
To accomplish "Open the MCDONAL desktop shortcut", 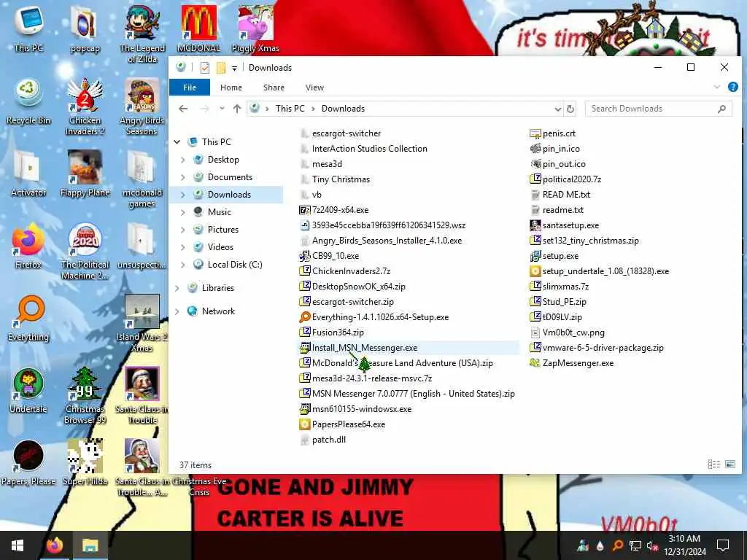I will [x=198, y=28].
